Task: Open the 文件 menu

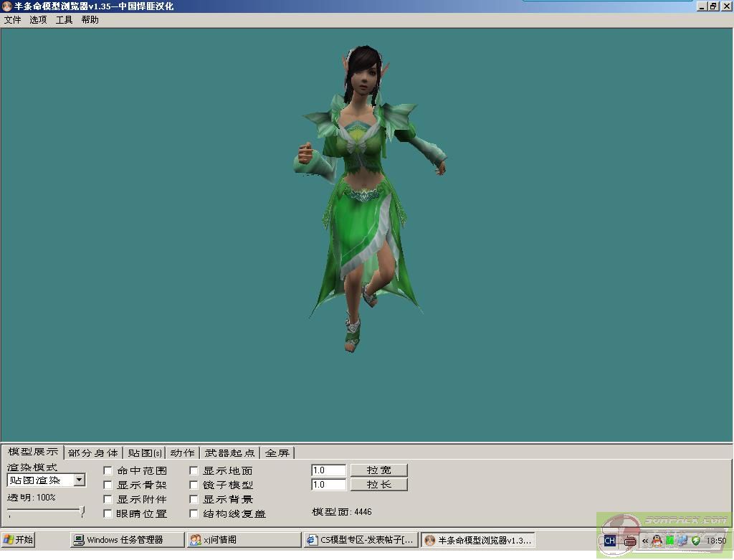Action: pos(13,20)
